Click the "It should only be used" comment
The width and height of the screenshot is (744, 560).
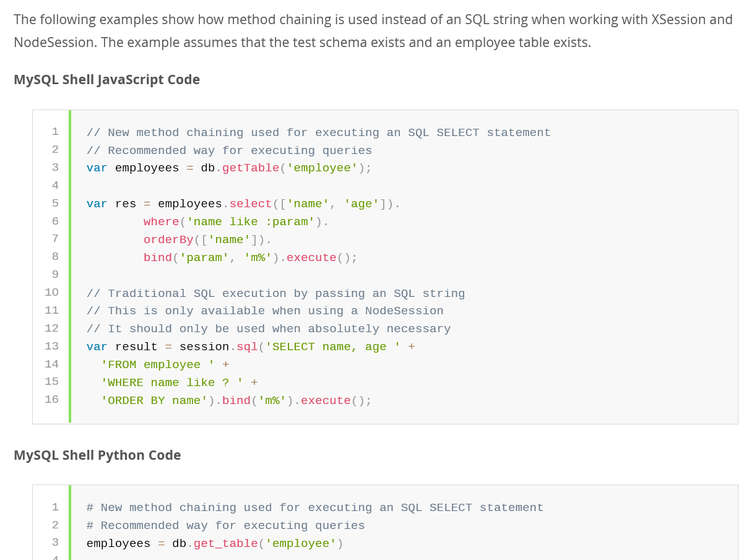point(268,329)
